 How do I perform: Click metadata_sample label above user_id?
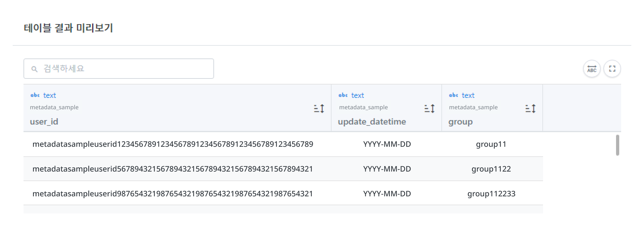tap(54, 107)
